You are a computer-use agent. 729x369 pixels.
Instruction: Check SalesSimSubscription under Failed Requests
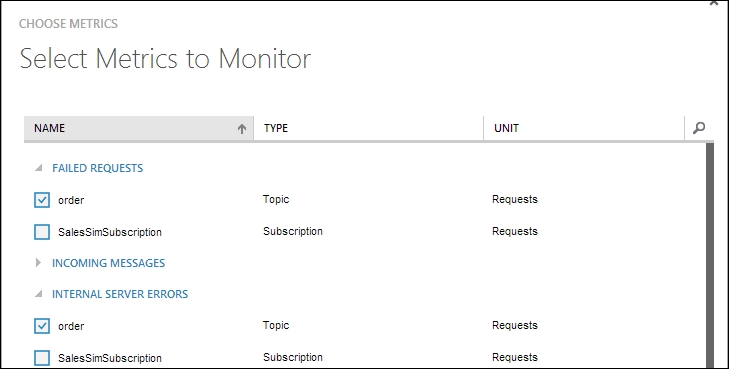pos(42,232)
